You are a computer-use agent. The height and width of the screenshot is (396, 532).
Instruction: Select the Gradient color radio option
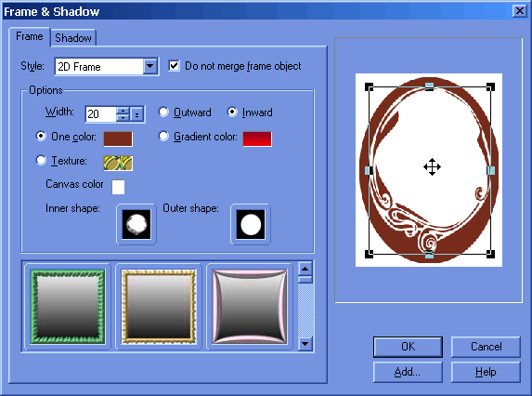pos(163,137)
